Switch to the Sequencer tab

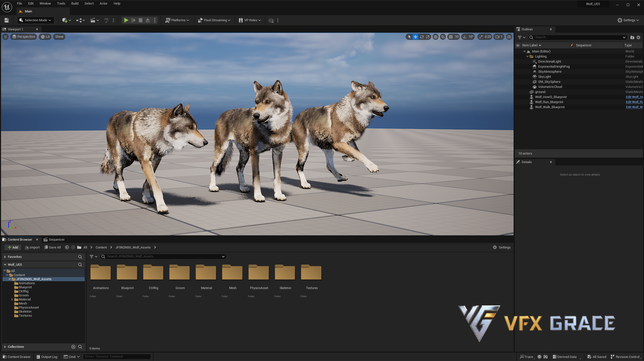(54, 240)
